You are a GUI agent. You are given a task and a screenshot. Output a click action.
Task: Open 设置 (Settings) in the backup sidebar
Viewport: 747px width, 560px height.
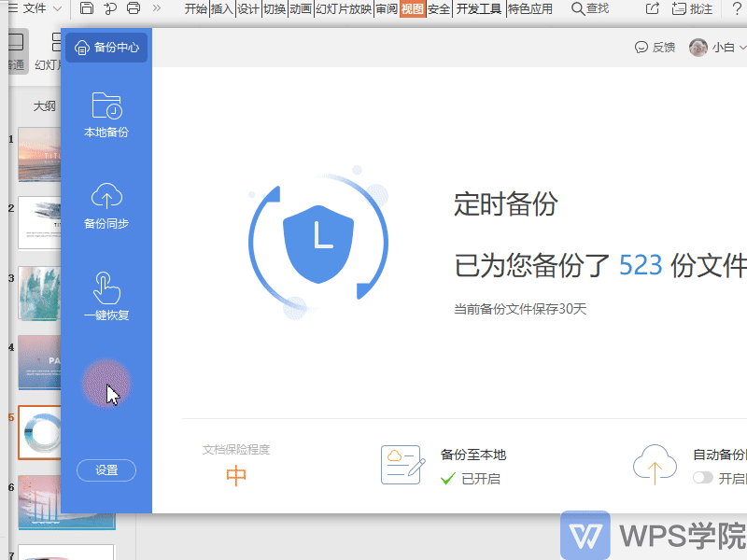(106, 470)
